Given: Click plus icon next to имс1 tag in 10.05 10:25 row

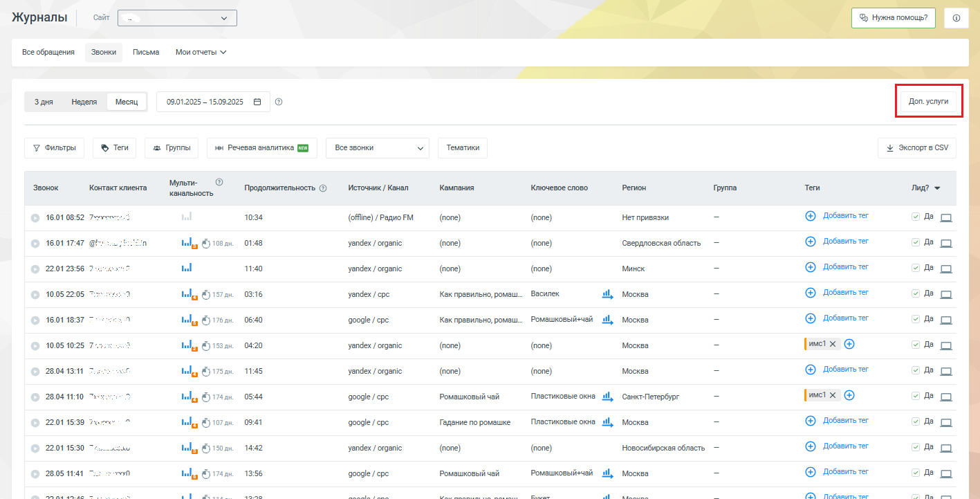Looking at the screenshot, I should (x=849, y=344).
